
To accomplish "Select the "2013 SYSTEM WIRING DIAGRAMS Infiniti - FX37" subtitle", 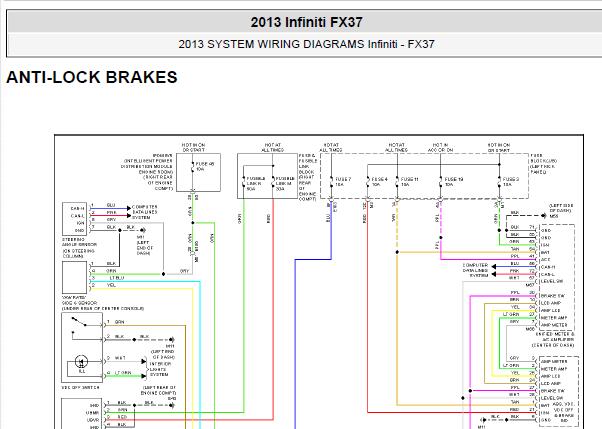I will pos(306,44).
